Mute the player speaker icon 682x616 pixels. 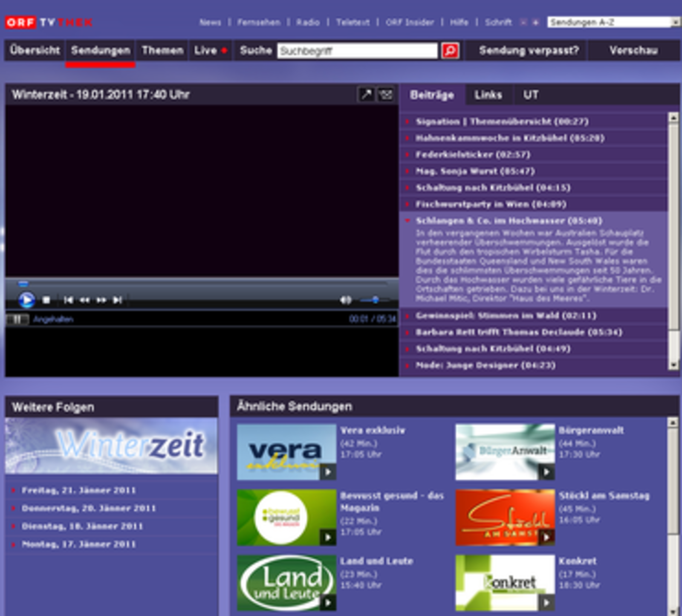[346, 301]
